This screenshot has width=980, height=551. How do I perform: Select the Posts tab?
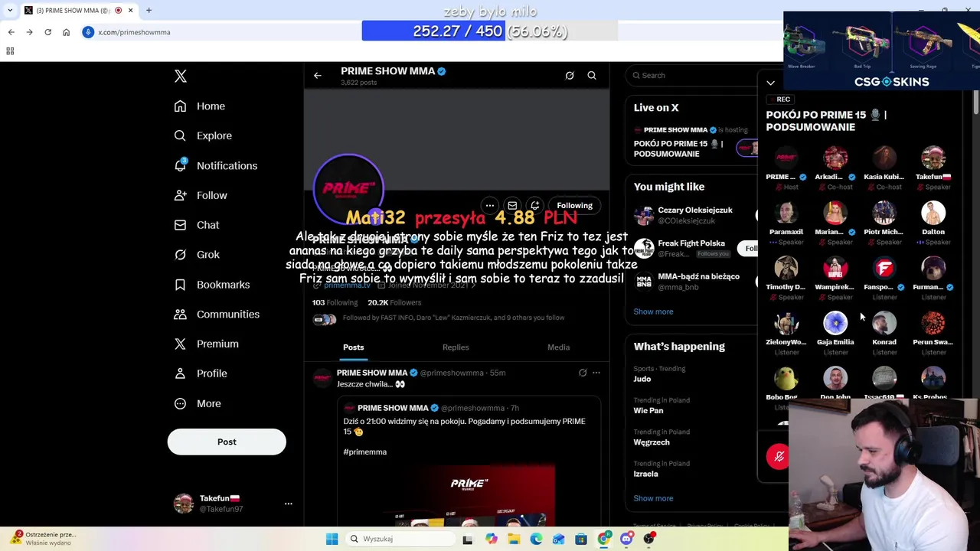pos(354,347)
